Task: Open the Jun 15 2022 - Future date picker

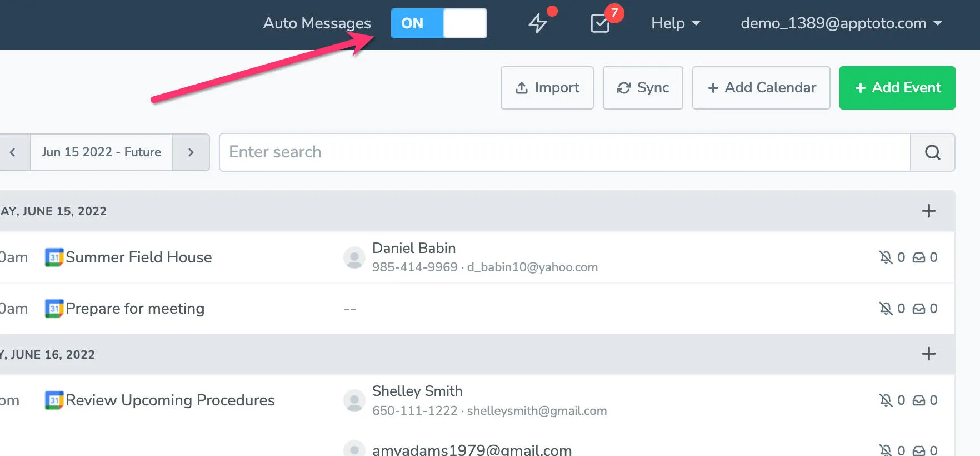Action: pyautogui.click(x=102, y=152)
